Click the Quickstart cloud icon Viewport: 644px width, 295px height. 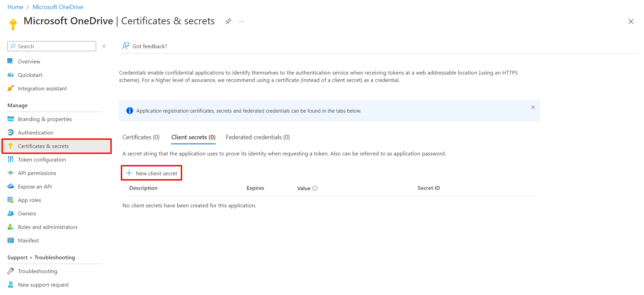[10, 75]
